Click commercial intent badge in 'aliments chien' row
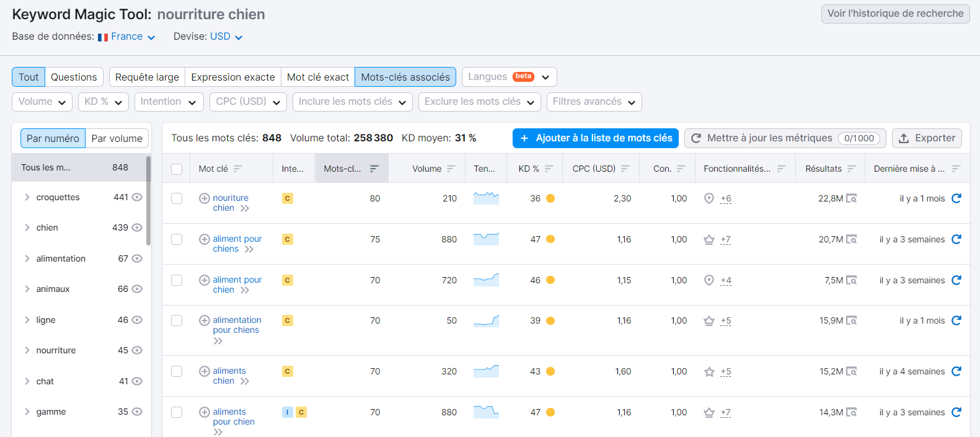The width and height of the screenshot is (980, 437). tap(288, 371)
